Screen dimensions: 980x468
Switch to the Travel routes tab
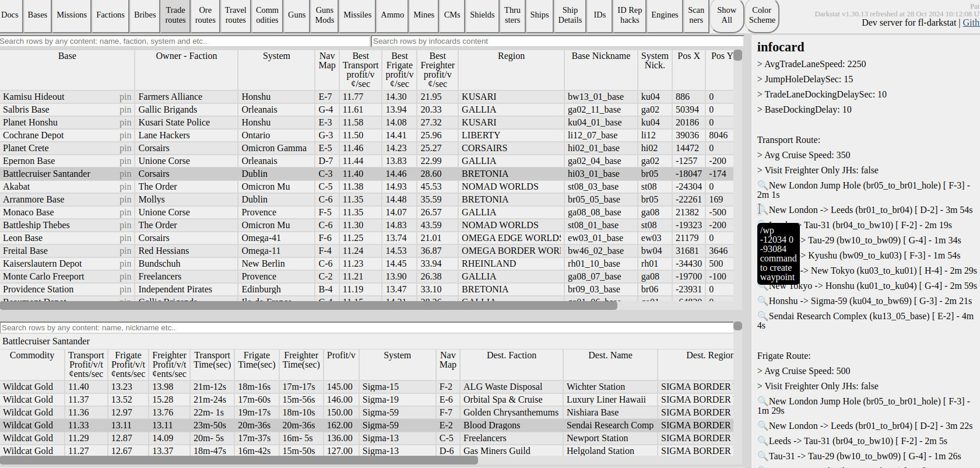236,15
